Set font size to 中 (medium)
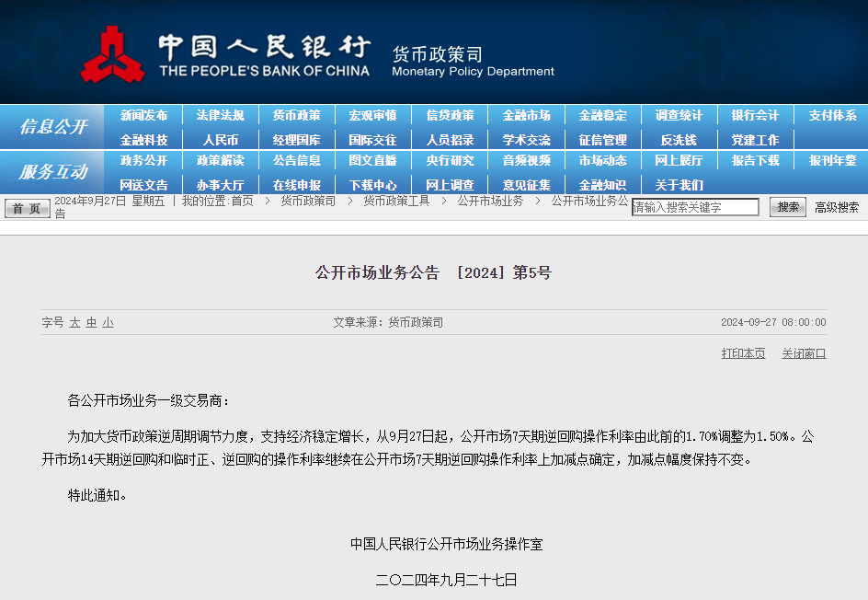 [x=91, y=323]
